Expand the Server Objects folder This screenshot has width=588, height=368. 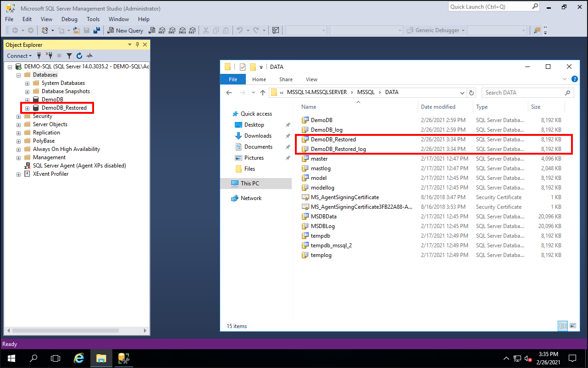[19, 124]
